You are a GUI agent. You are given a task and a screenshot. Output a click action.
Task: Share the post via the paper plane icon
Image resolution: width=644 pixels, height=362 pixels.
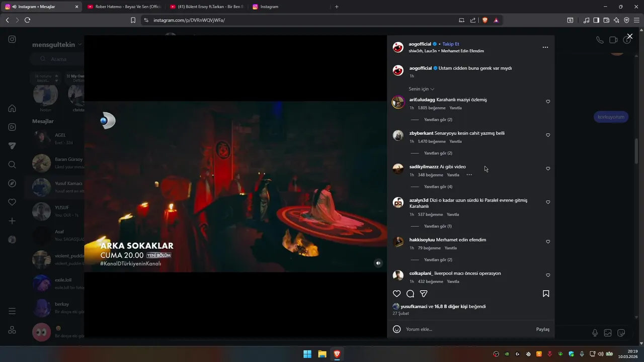click(424, 294)
